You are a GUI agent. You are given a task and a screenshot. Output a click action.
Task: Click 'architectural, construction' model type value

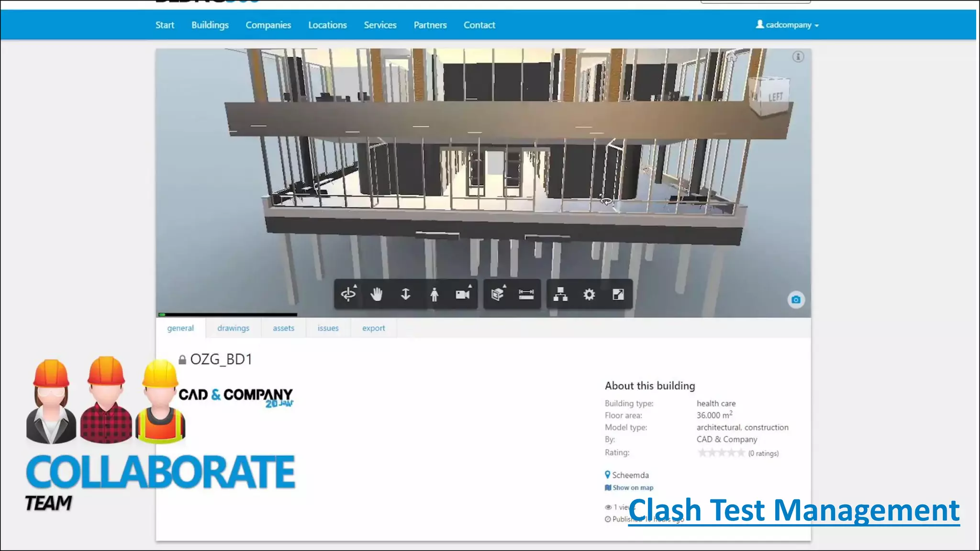pyautogui.click(x=742, y=427)
